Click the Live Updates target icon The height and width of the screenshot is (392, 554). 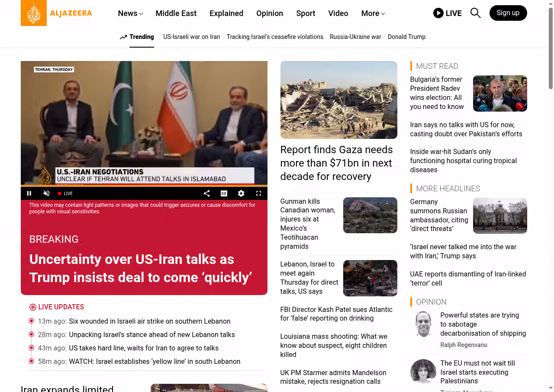pos(33,307)
